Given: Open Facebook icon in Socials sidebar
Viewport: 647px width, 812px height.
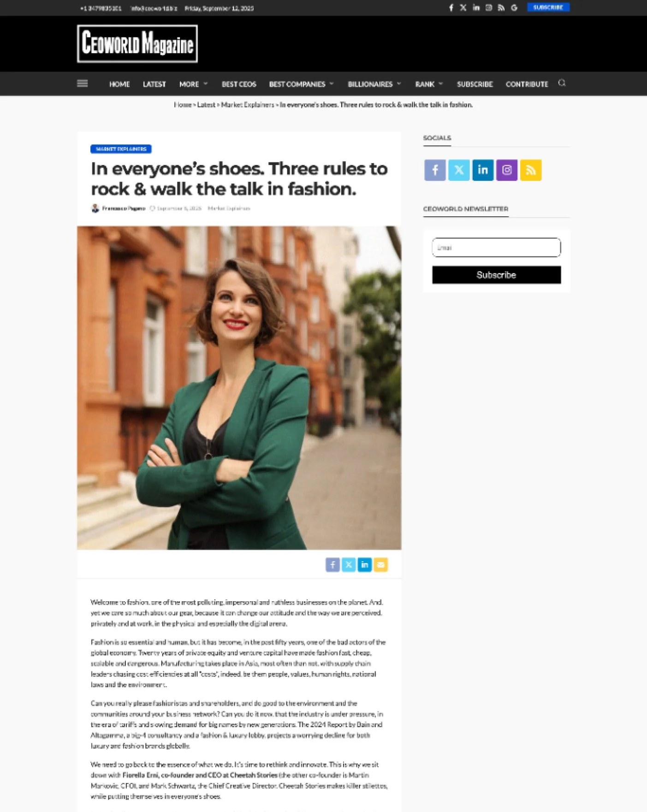Looking at the screenshot, I should pos(435,170).
